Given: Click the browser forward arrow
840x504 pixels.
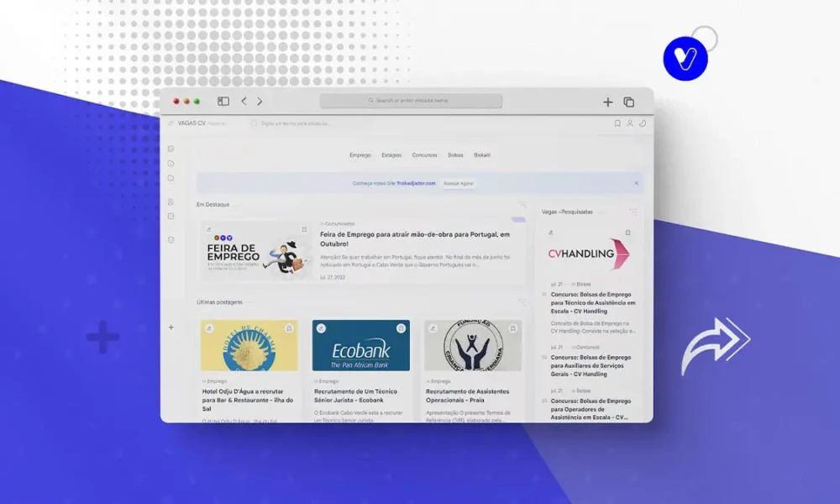Looking at the screenshot, I should tap(260, 102).
